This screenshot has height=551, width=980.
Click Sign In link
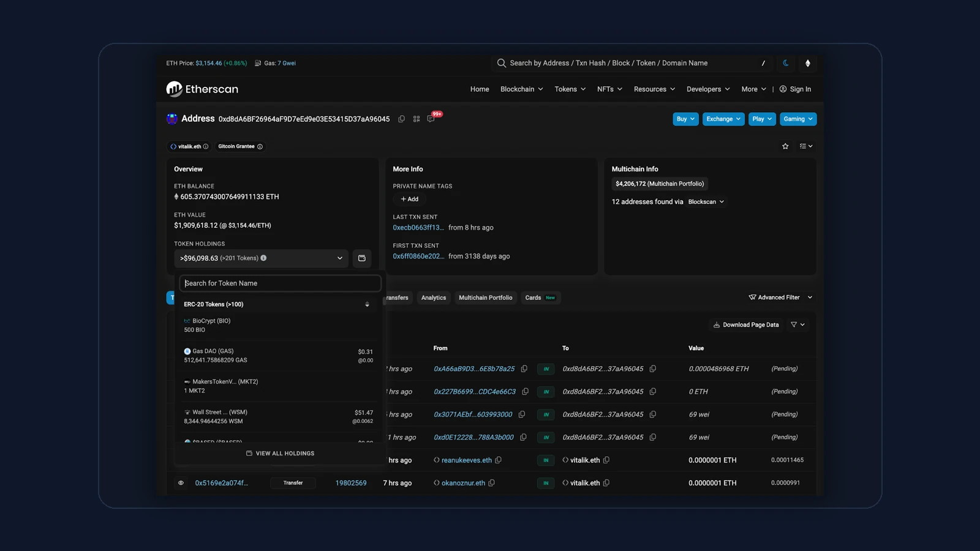point(800,89)
